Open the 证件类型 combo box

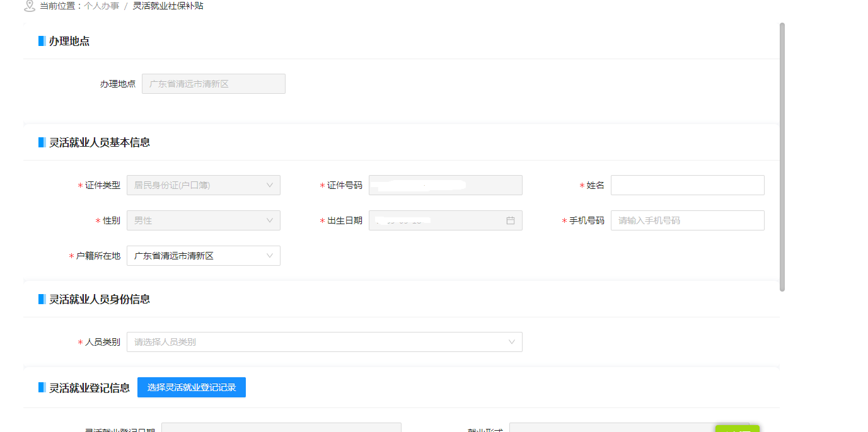pos(203,185)
